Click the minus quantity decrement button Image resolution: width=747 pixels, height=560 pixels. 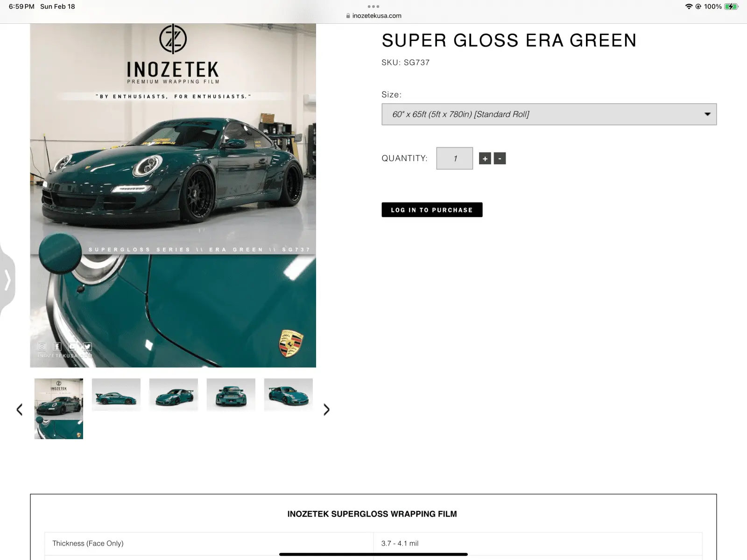500,159
